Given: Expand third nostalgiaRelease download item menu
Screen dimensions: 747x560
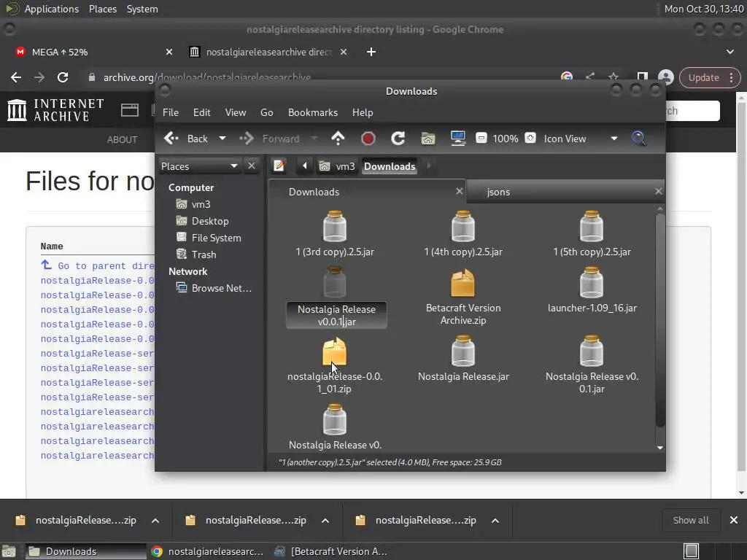Looking at the screenshot, I should tap(495, 521).
